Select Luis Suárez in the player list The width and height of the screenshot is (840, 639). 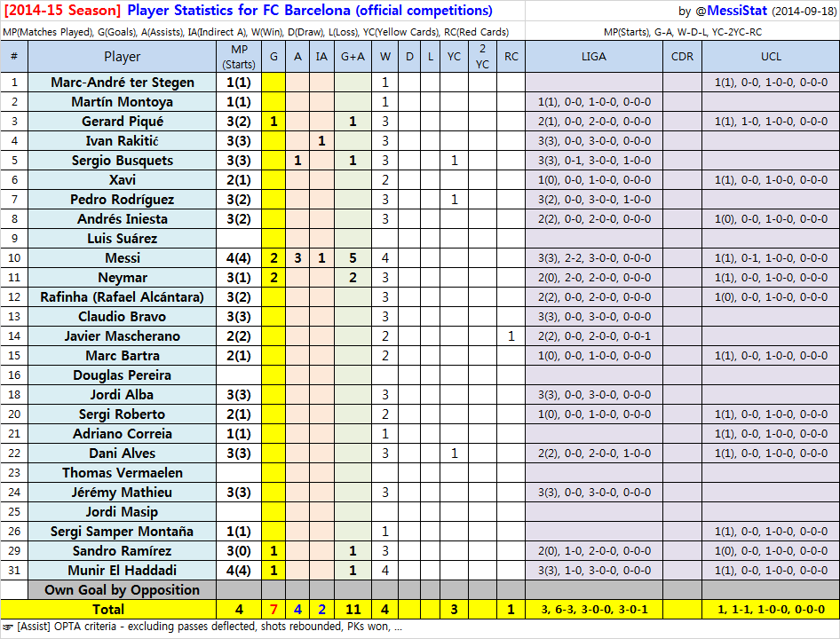click(x=122, y=239)
